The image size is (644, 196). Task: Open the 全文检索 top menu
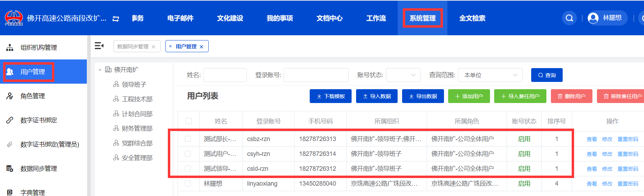tap(472, 18)
